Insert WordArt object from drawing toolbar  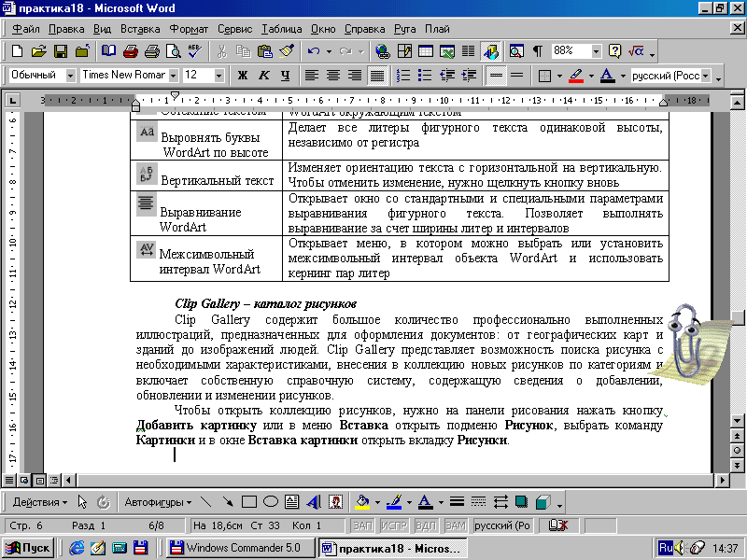tap(314, 502)
